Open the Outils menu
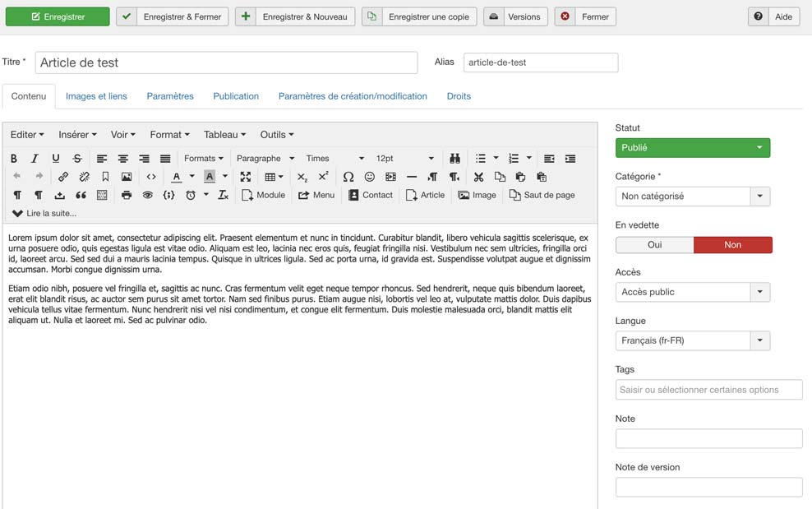The image size is (812, 509). pyautogui.click(x=276, y=135)
